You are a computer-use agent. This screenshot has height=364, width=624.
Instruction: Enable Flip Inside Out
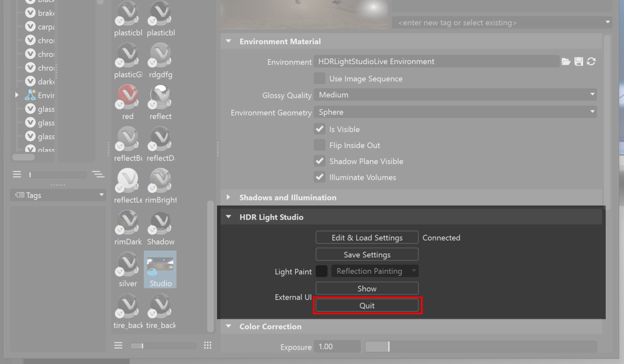pos(319,145)
